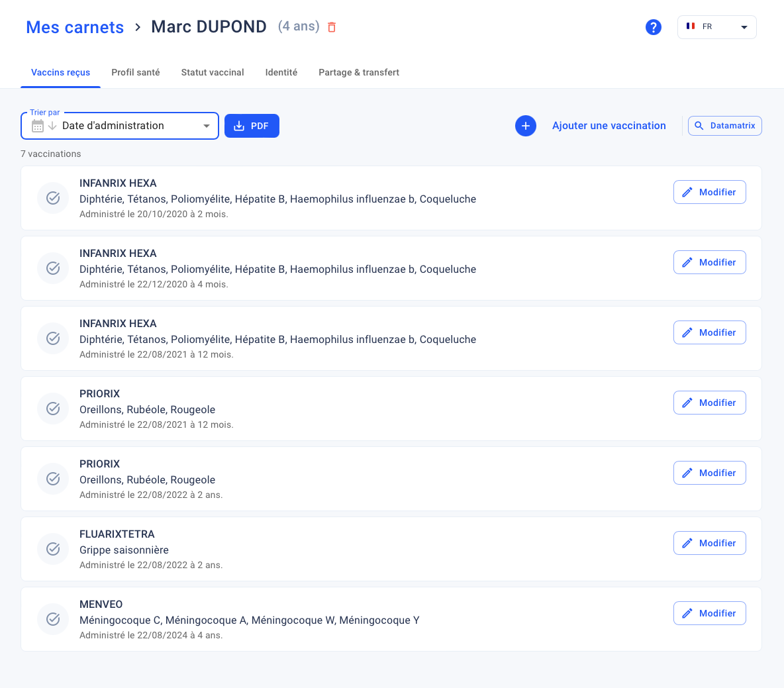The height and width of the screenshot is (688, 784).
Task: Modify the INFANRIX HEXA given at 2 mois
Action: point(709,192)
